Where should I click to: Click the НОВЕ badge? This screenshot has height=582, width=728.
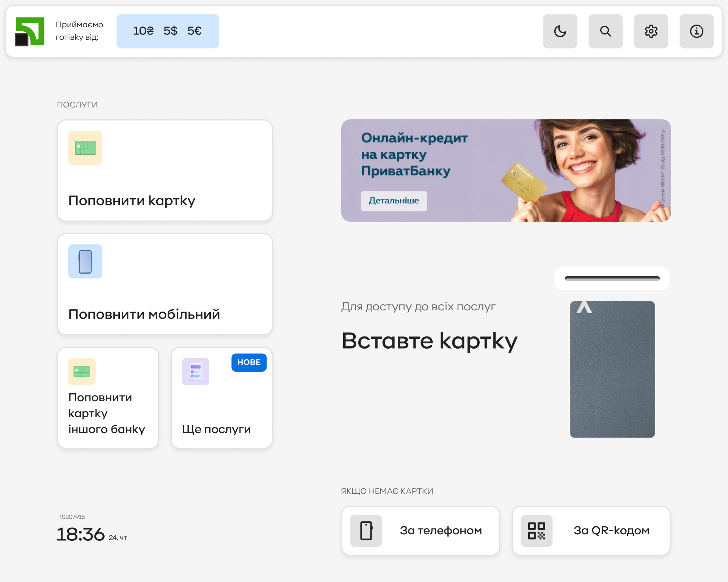coord(249,362)
